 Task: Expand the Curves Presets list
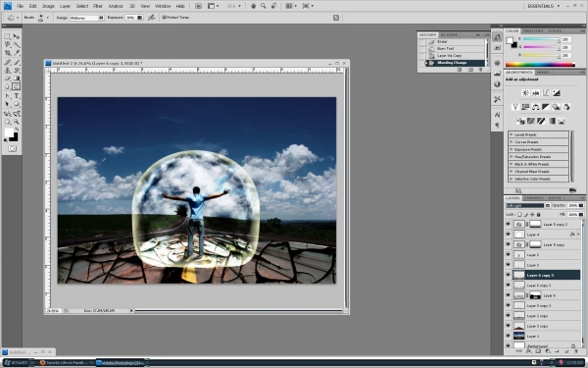[512, 142]
